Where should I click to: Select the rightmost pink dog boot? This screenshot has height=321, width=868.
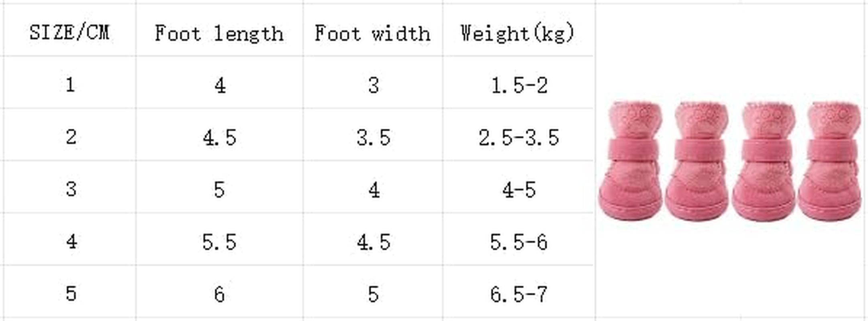[830, 160]
